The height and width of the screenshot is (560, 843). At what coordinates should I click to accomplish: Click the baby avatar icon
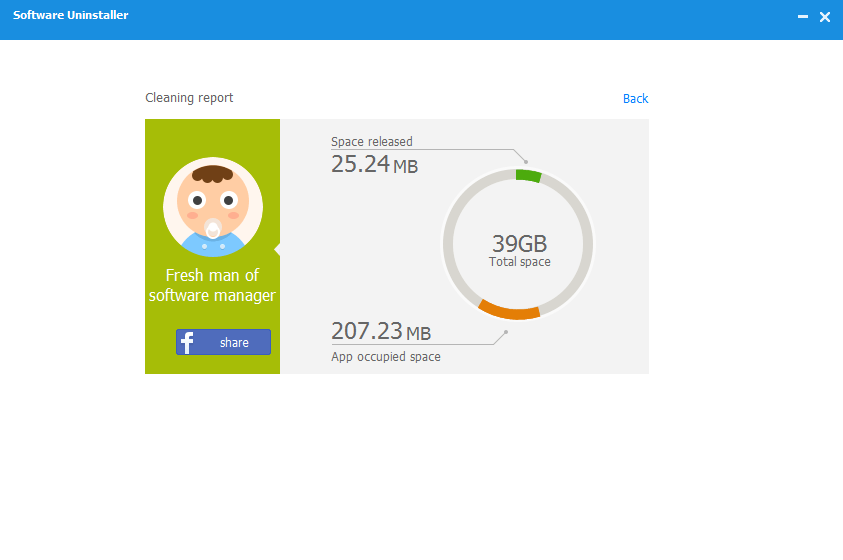(213, 207)
